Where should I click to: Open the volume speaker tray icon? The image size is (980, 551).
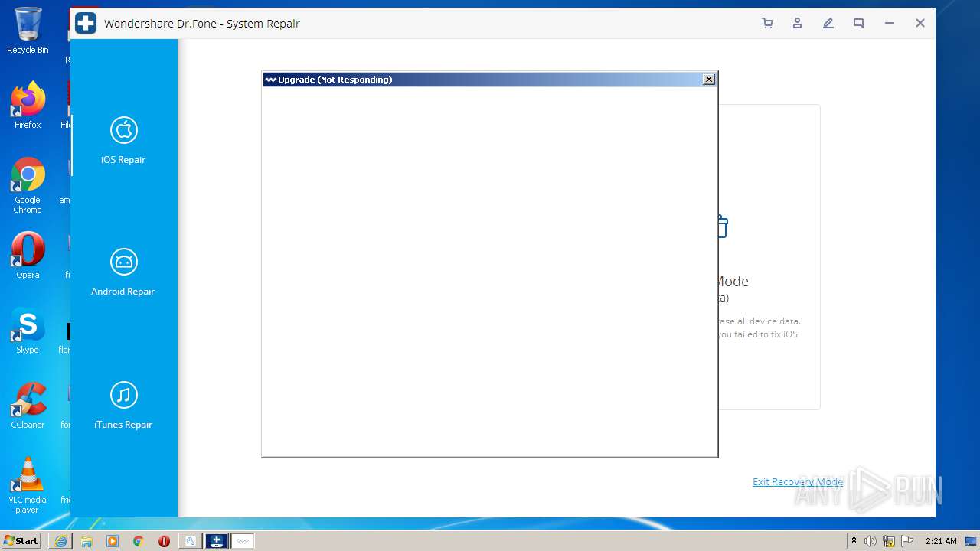point(871,541)
